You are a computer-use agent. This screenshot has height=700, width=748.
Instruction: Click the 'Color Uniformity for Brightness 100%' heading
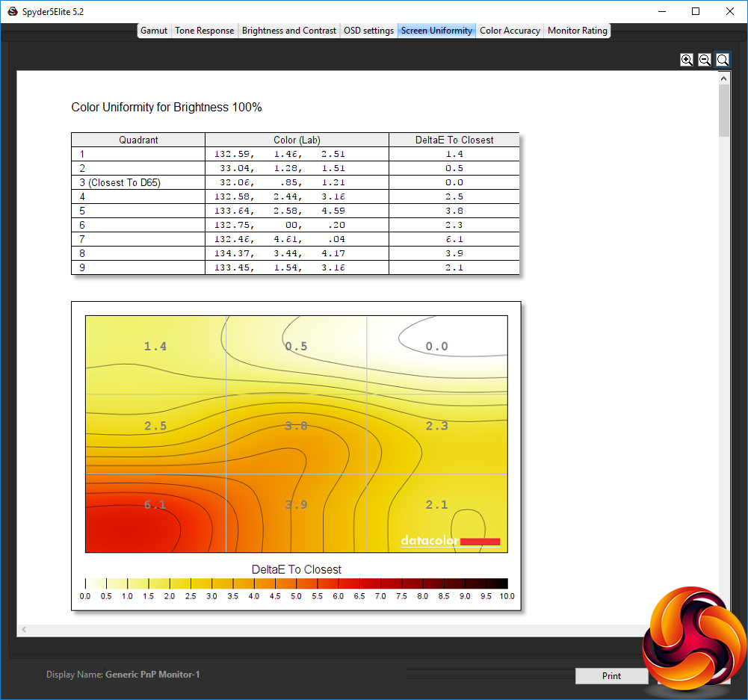167,108
